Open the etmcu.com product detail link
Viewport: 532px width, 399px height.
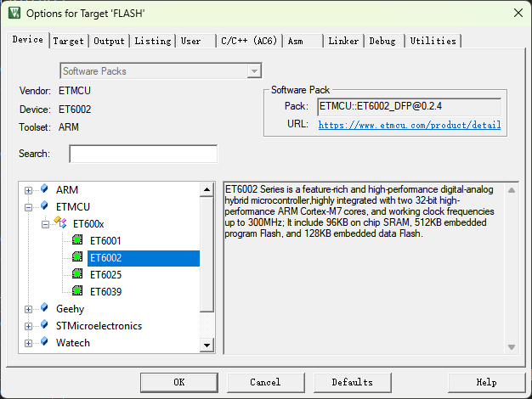[x=410, y=125]
